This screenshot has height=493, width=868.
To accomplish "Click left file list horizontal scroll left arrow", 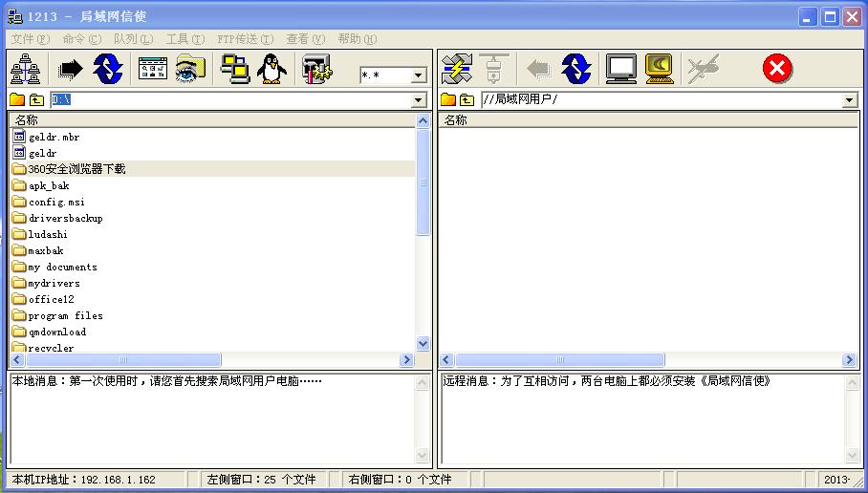I will (17, 359).
